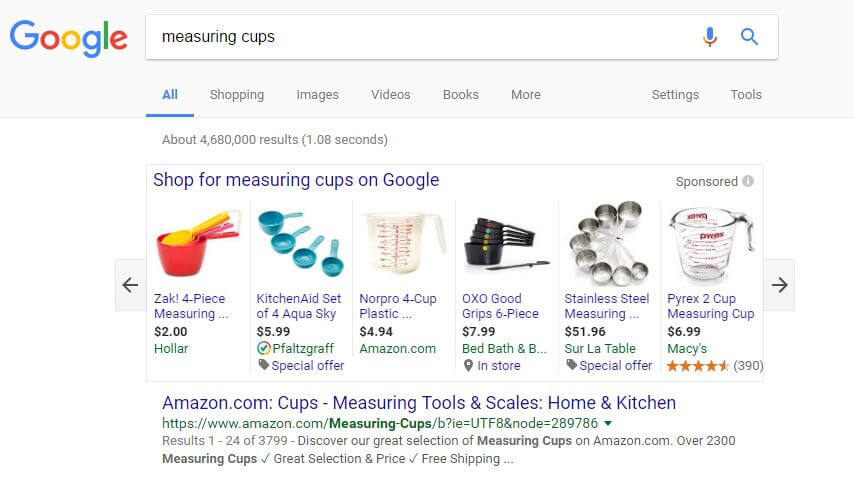Open the Tools filter options
The width and height of the screenshot is (855, 491).
745,94
